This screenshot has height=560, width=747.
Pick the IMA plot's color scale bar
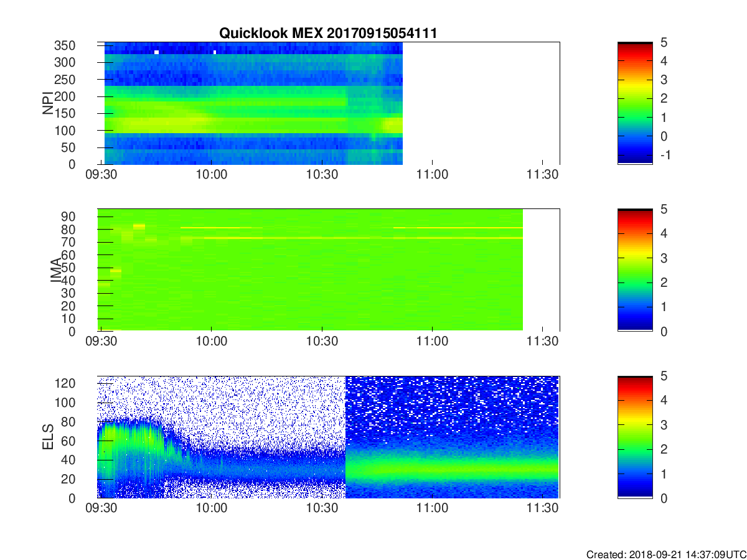(x=635, y=270)
